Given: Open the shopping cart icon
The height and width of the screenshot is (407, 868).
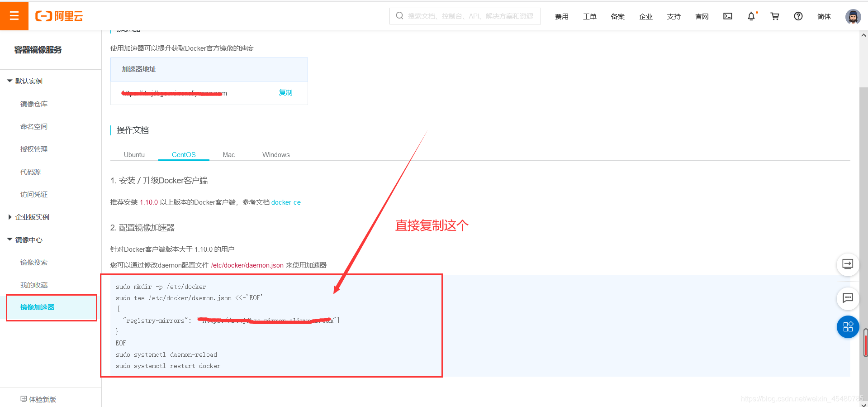Looking at the screenshot, I should [775, 16].
